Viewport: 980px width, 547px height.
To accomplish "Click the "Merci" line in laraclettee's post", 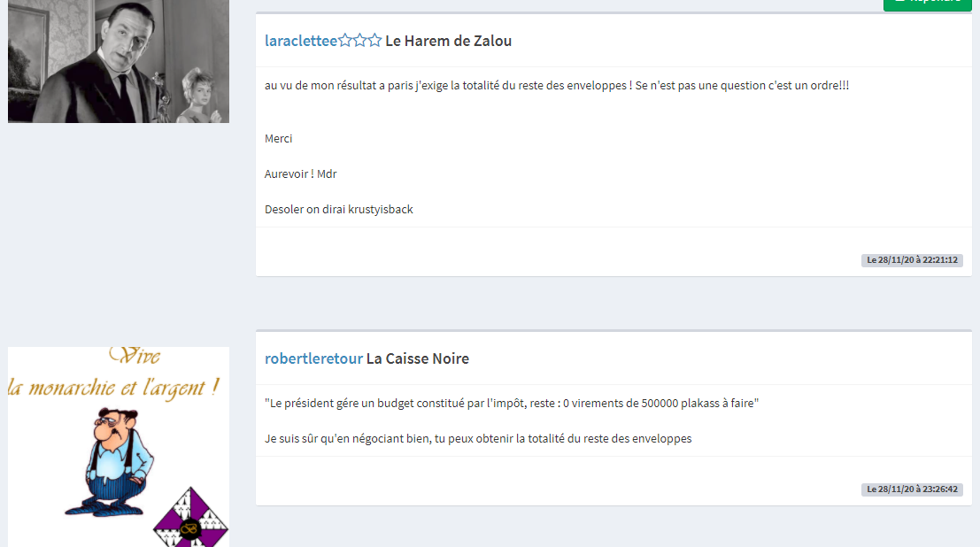I will 278,139.
